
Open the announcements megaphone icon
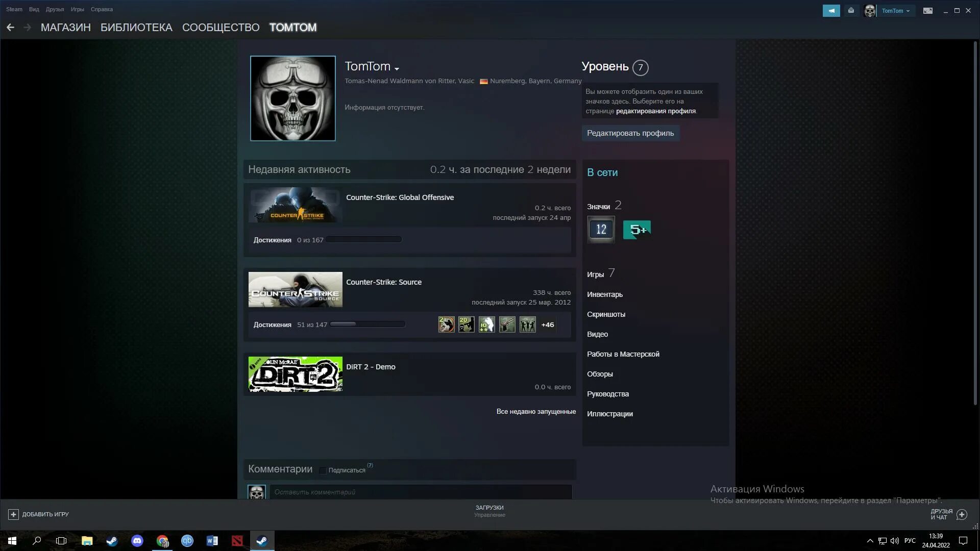831,11
